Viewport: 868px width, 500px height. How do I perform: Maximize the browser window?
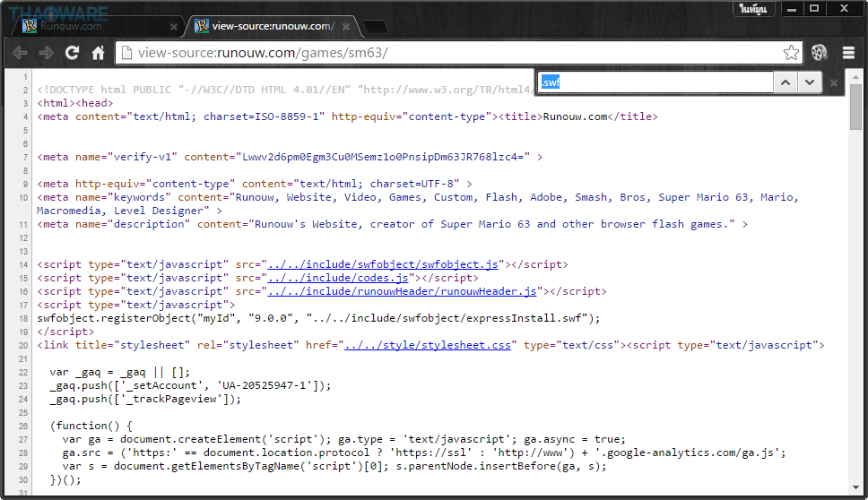point(814,8)
